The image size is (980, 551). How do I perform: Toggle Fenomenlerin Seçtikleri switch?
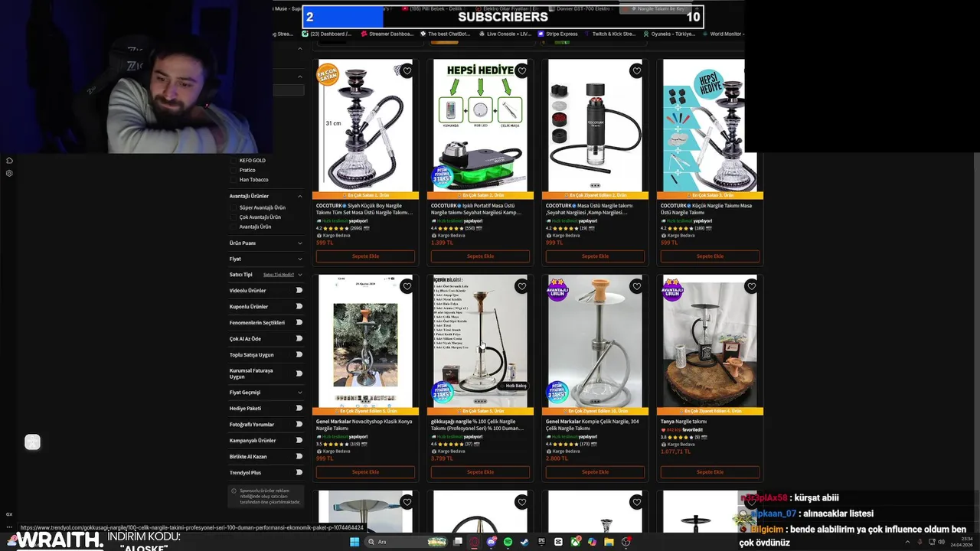click(x=299, y=322)
